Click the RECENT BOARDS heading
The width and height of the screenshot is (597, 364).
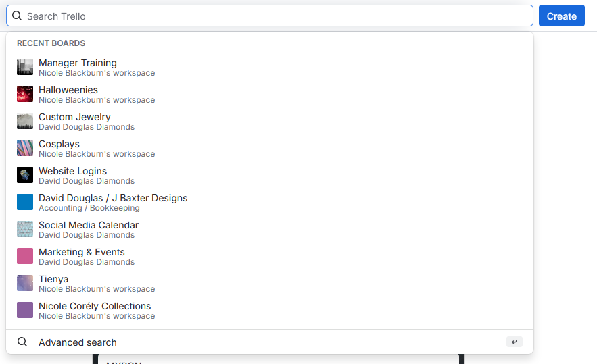(x=51, y=43)
